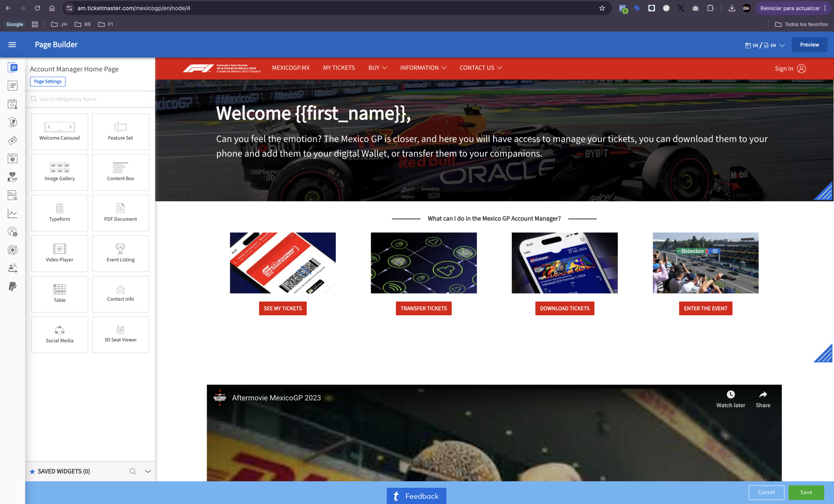Screen dimensions: 834x504
Task: Open the analytics line chart sidebar icon
Action: (12, 214)
